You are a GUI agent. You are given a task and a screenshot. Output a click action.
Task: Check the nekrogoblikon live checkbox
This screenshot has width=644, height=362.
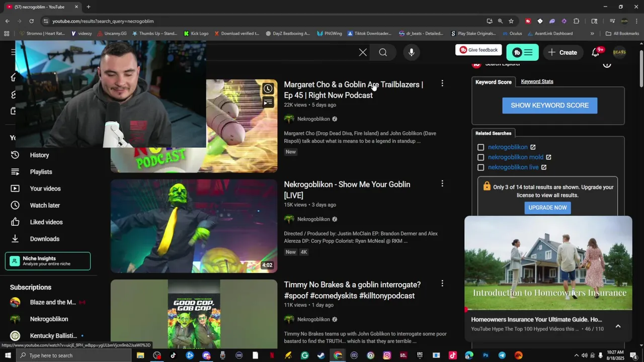pos(481,167)
